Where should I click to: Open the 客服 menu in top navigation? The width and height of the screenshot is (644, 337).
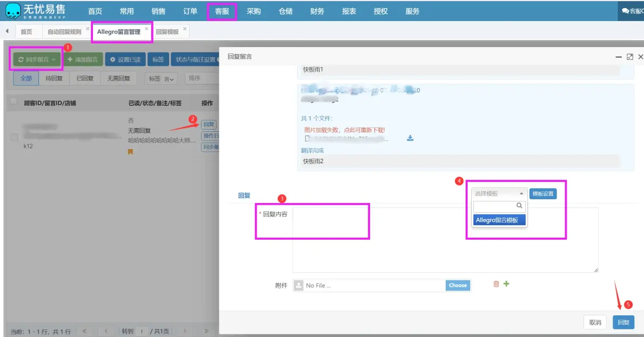pos(222,11)
